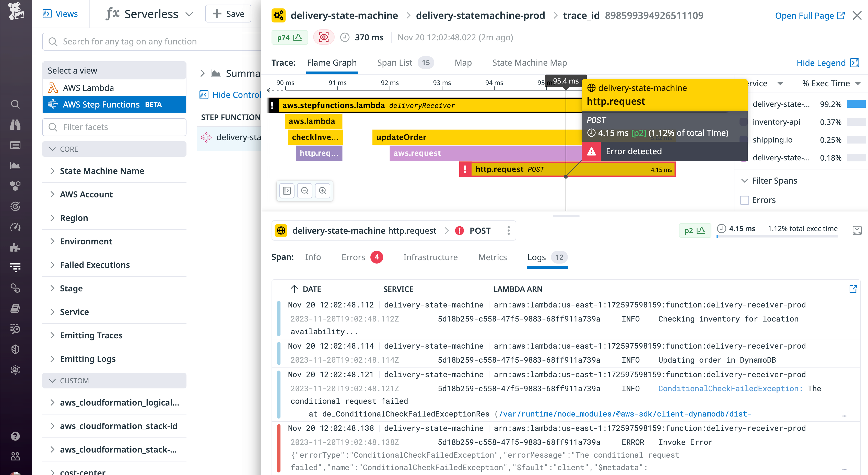Zoom out of the flame graph
The height and width of the screenshot is (475, 868).
[304, 191]
